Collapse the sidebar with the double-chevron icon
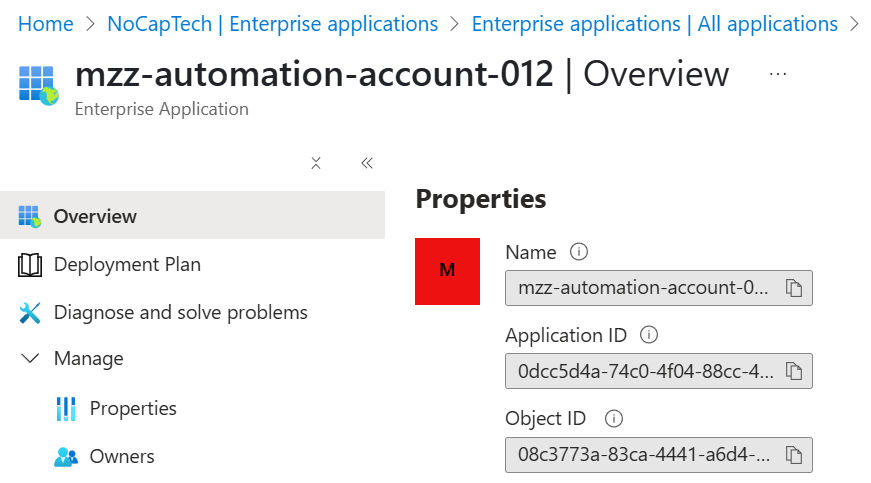This screenshot has width=871, height=483. pyautogui.click(x=367, y=163)
